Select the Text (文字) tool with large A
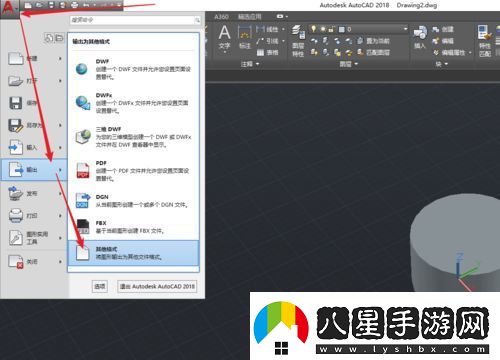This screenshot has width=500, height=360. click(224, 37)
